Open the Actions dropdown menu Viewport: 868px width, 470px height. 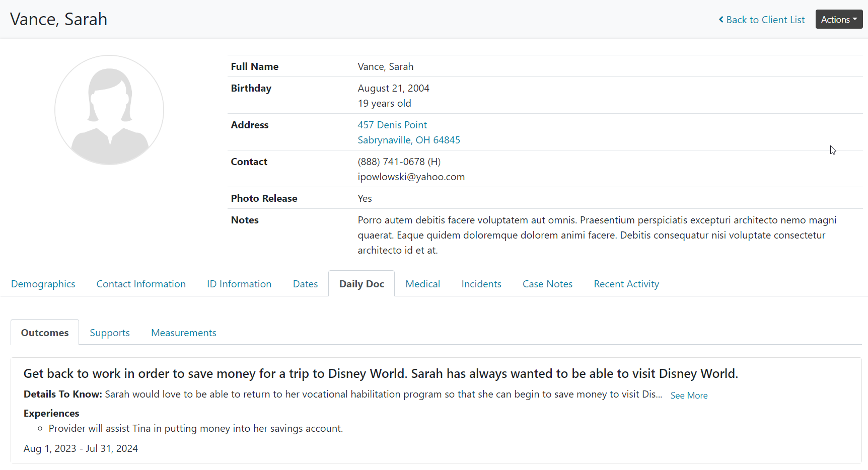pyautogui.click(x=838, y=20)
